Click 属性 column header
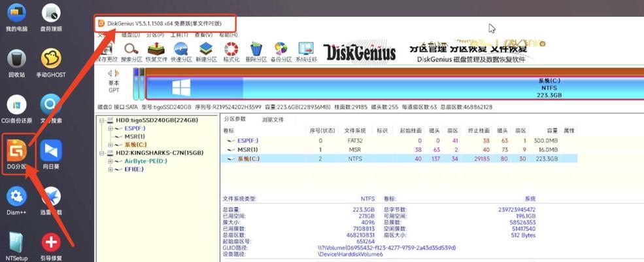The width and height of the screenshot is (644, 262). (569, 131)
